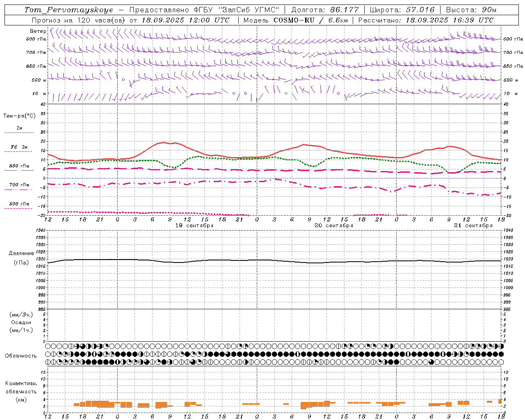Click the (км) unit under convective cloudiness
This screenshot has height=420, width=525.
21,399
